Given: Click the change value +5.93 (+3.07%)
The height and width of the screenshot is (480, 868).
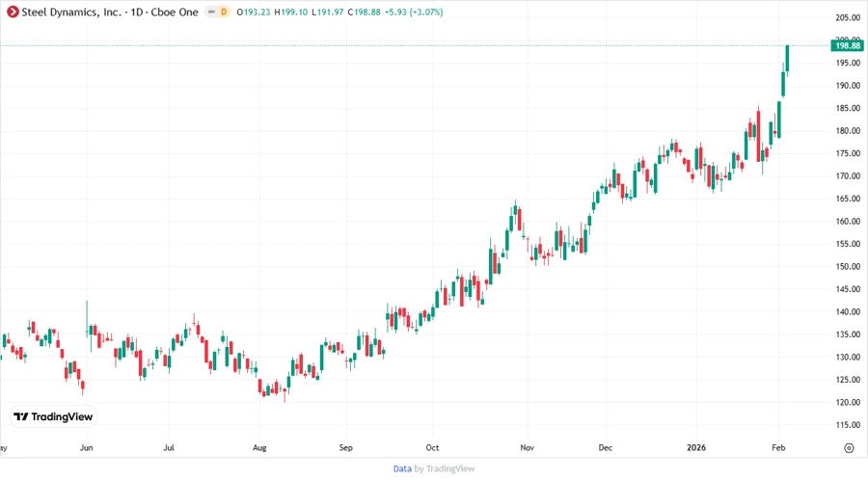Looking at the screenshot, I should (x=414, y=12).
